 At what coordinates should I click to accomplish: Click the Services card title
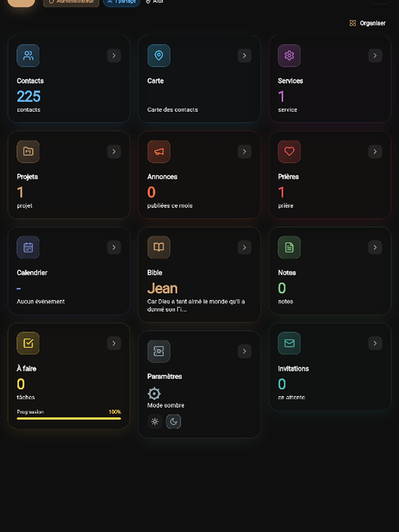(290, 81)
